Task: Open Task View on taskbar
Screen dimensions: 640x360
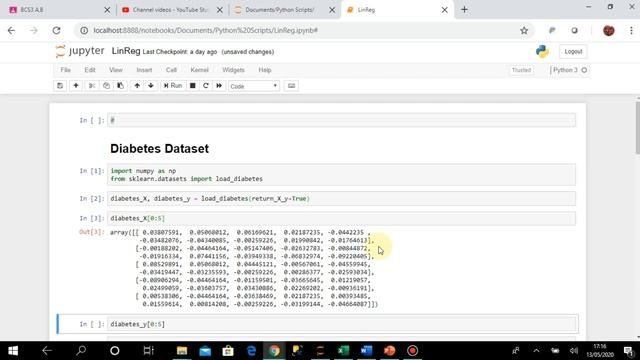Action: click(x=148, y=351)
